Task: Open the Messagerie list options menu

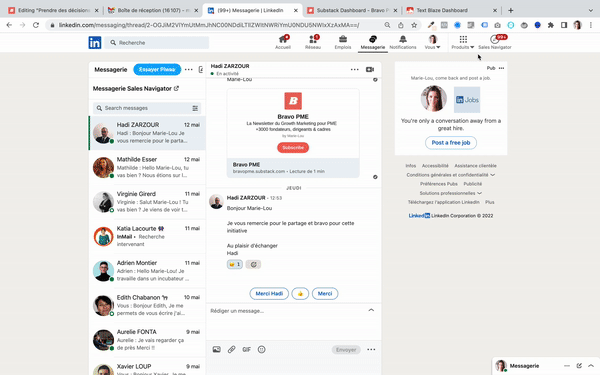Action: coord(189,69)
